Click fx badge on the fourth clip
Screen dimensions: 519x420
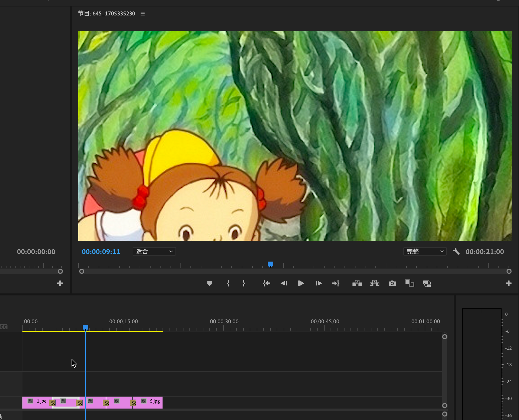pyautogui.click(x=117, y=401)
